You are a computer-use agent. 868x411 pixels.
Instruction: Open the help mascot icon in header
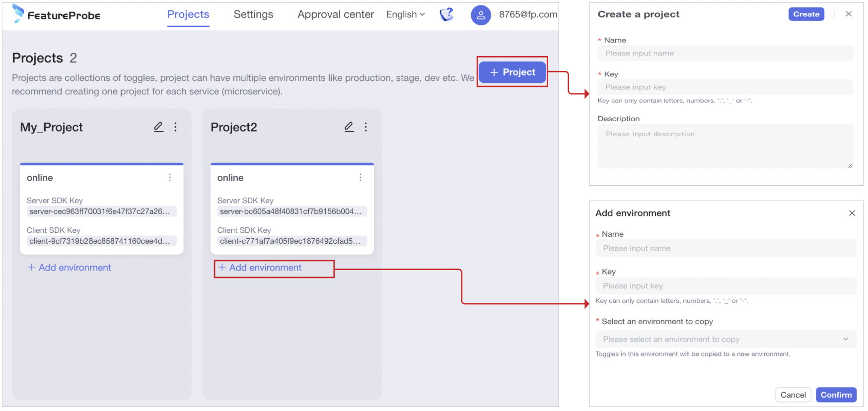pyautogui.click(x=446, y=14)
